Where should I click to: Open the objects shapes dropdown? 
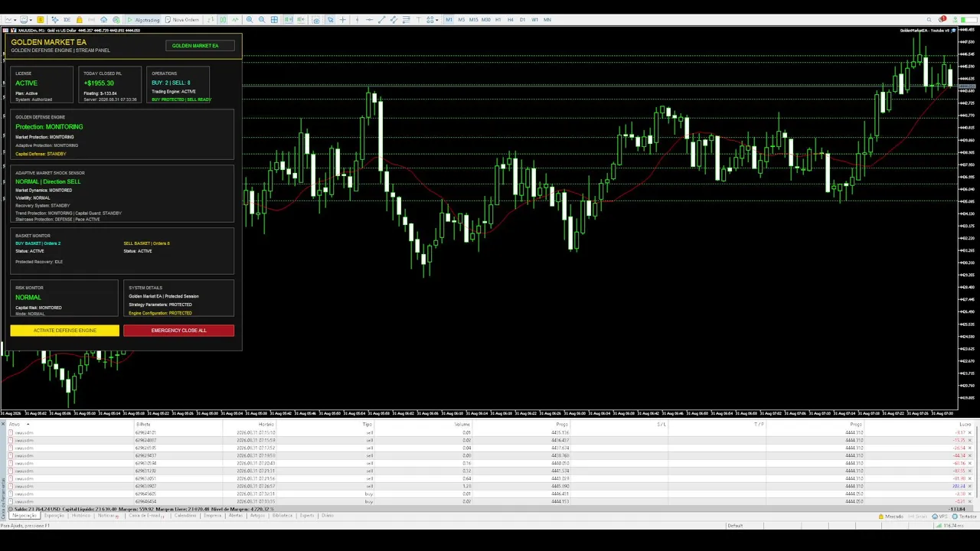click(x=433, y=19)
